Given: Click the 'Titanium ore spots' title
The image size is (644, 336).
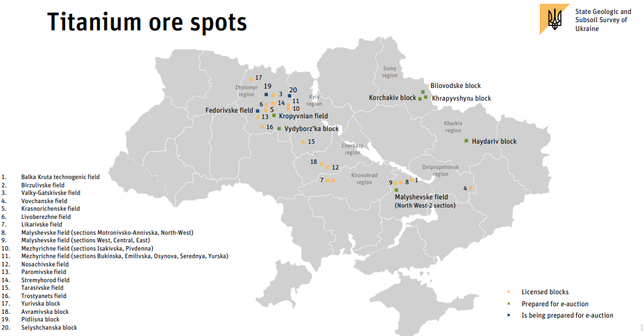Looking at the screenshot, I should [147, 23].
